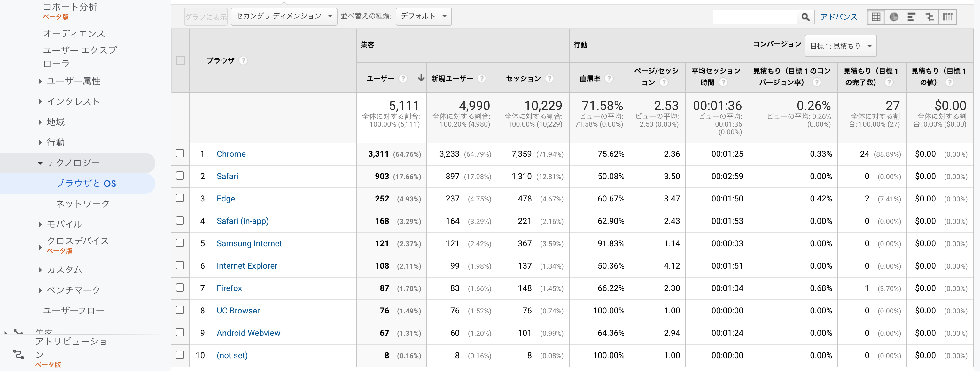Toggle the select-all header checkbox
The image size is (980, 371).
click(x=181, y=60)
